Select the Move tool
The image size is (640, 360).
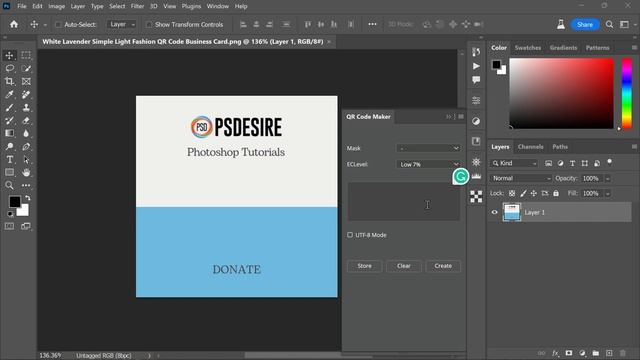coord(9,55)
